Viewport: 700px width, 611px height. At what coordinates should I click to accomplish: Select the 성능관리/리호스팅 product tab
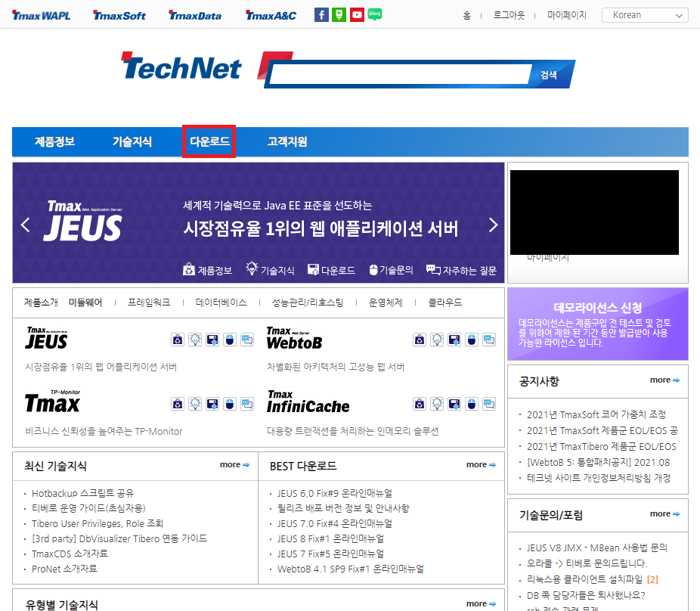[x=308, y=302]
